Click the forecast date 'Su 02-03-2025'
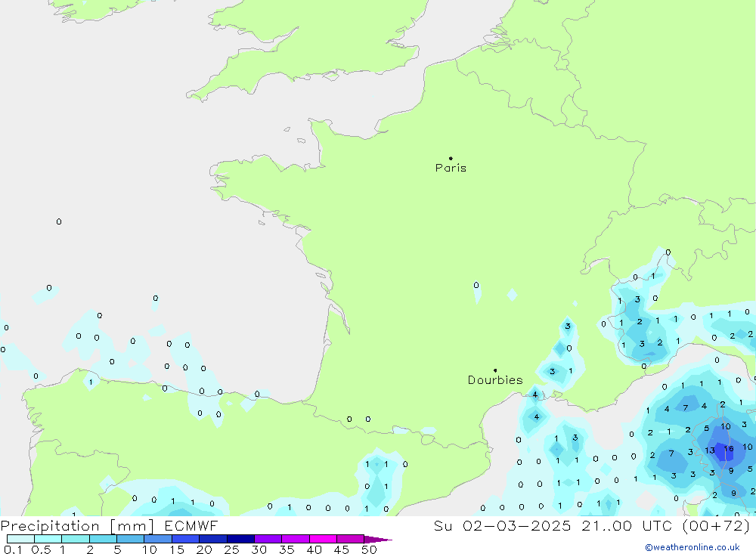The width and height of the screenshot is (756, 554). (x=502, y=525)
